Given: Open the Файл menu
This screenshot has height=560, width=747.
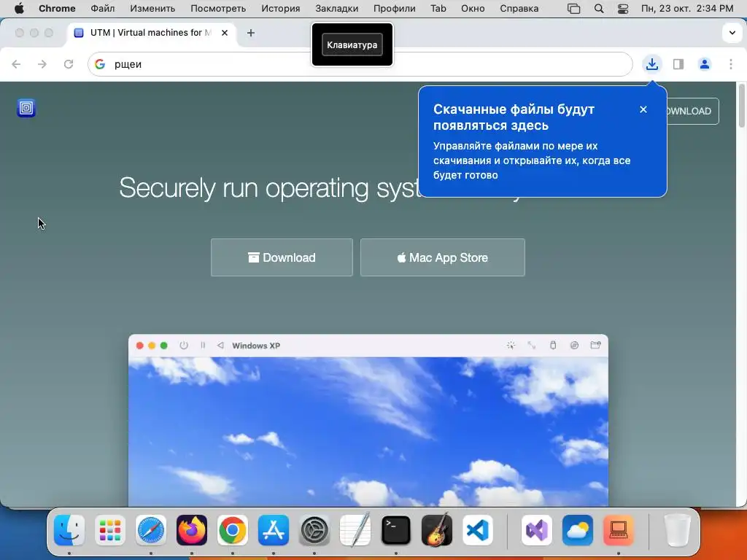Looking at the screenshot, I should [102, 9].
